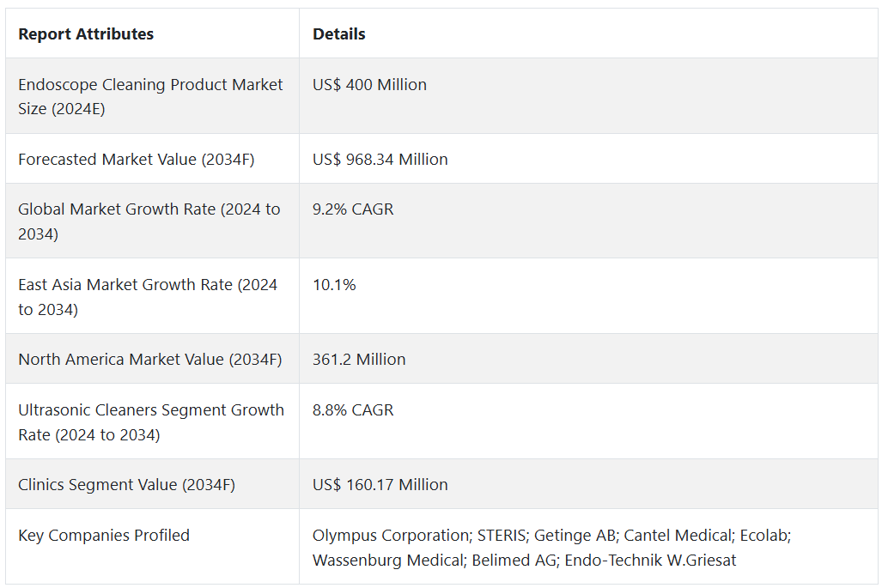Select the East Asia Market Growth Rate label

pos(148,296)
